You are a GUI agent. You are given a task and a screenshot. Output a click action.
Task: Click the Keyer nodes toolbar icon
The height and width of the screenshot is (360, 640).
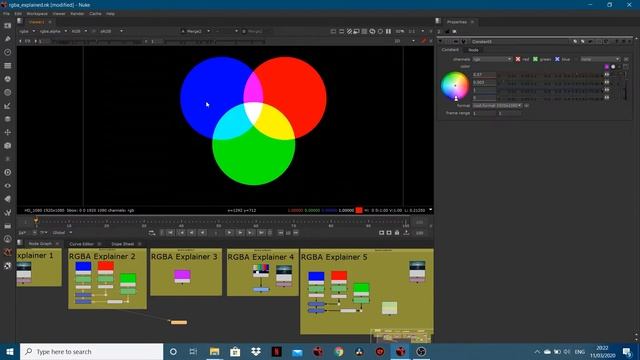(7, 106)
